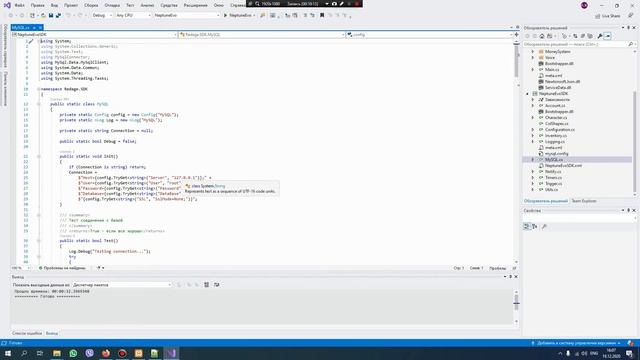The image size is (640, 360).
Task: Open the taskbar search icon
Action: (24, 353)
